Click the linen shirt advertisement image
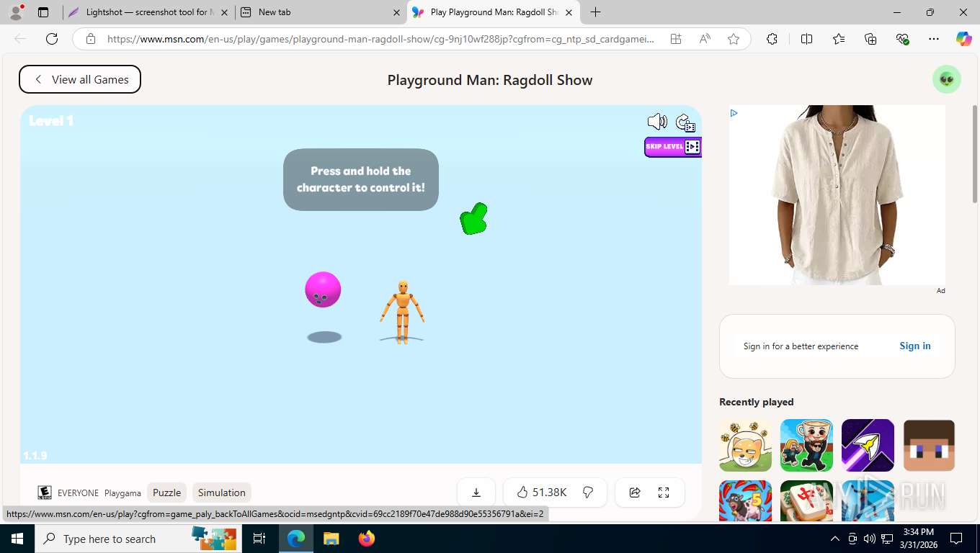The image size is (980, 553). point(837,195)
